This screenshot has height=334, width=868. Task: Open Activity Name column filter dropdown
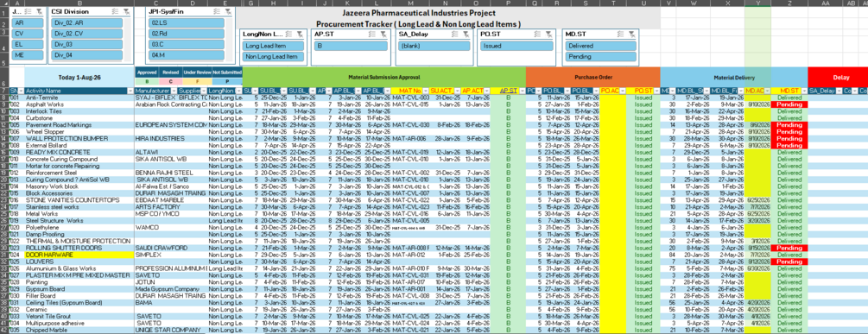tap(130, 90)
